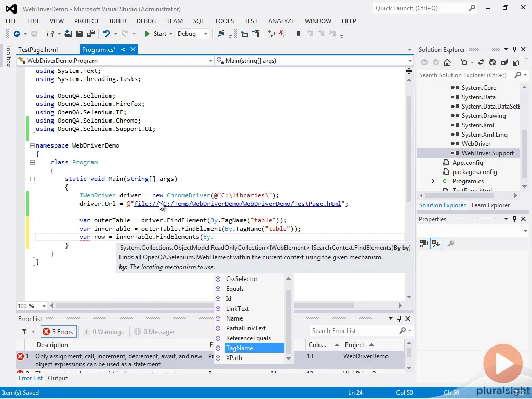Viewport: 532px width, 399px height.
Task: Pin the Properties panel
Action: (514, 219)
